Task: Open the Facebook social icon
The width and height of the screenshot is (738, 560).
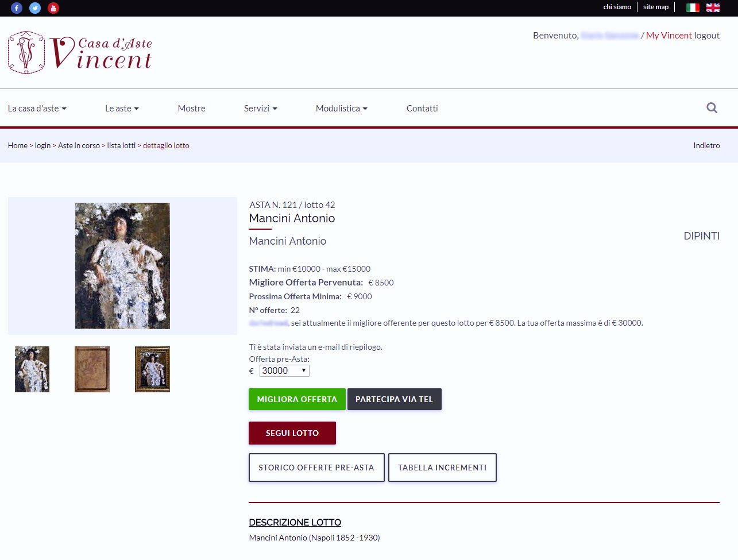Action: tap(17, 8)
